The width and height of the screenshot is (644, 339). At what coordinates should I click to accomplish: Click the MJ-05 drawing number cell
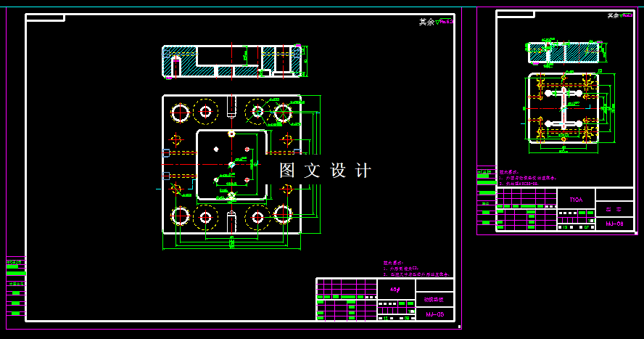tap(434, 314)
